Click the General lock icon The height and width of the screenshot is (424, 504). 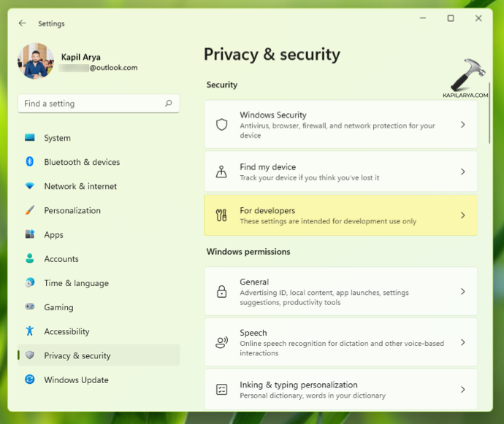point(222,292)
